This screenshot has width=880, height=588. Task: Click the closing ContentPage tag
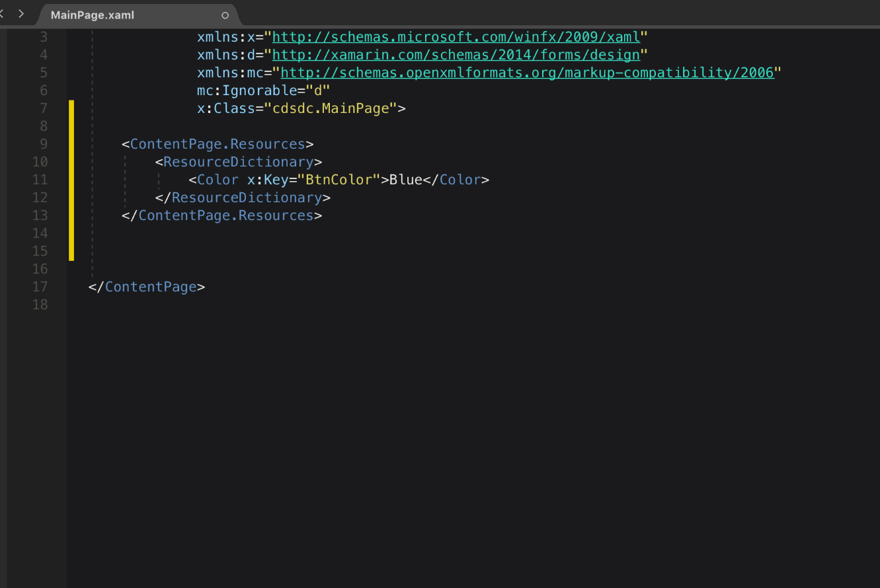pyautogui.click(x=147, y=287)
